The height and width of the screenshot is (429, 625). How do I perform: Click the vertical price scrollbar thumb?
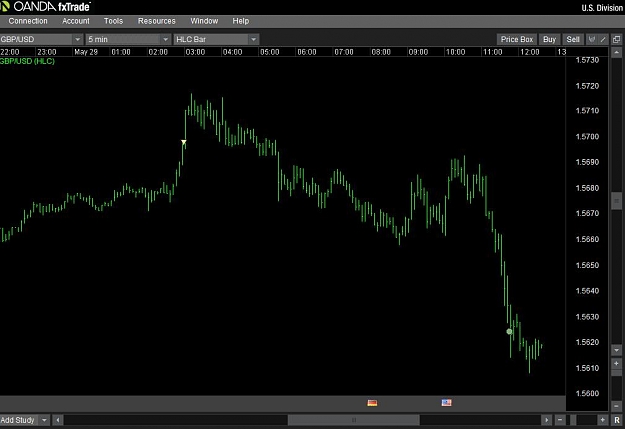point(617,201)
